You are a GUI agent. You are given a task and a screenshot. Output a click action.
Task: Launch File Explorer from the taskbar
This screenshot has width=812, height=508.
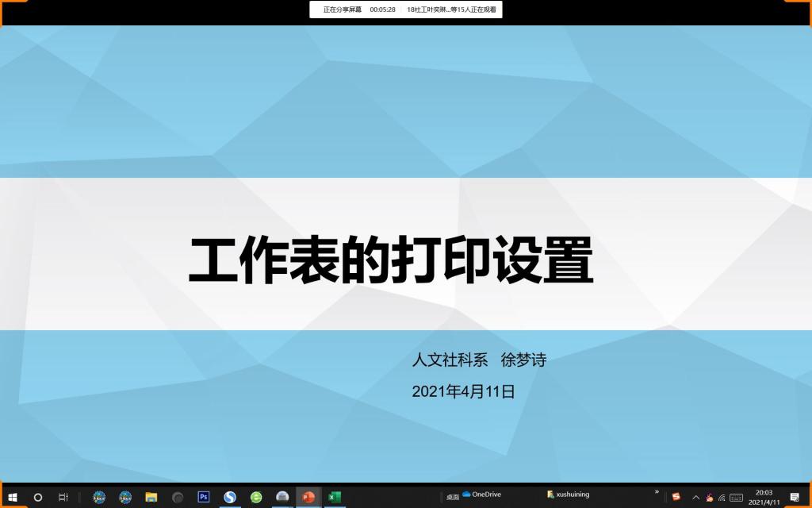pos(151,497)
